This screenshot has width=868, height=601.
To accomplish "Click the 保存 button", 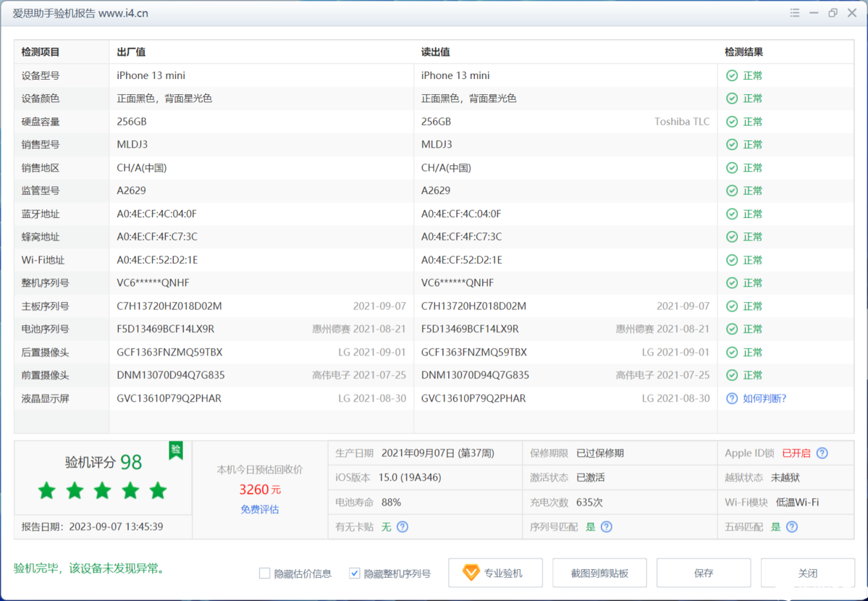I will (704, 573).
